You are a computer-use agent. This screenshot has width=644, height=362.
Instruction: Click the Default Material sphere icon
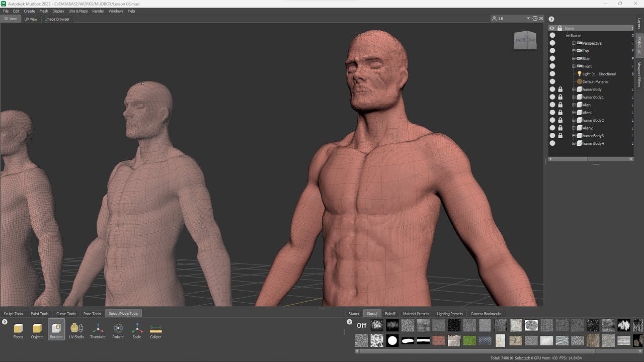[x=580, y=81]
